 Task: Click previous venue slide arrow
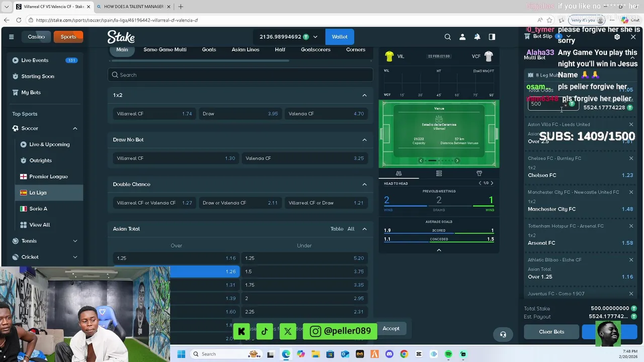(421, 160)
